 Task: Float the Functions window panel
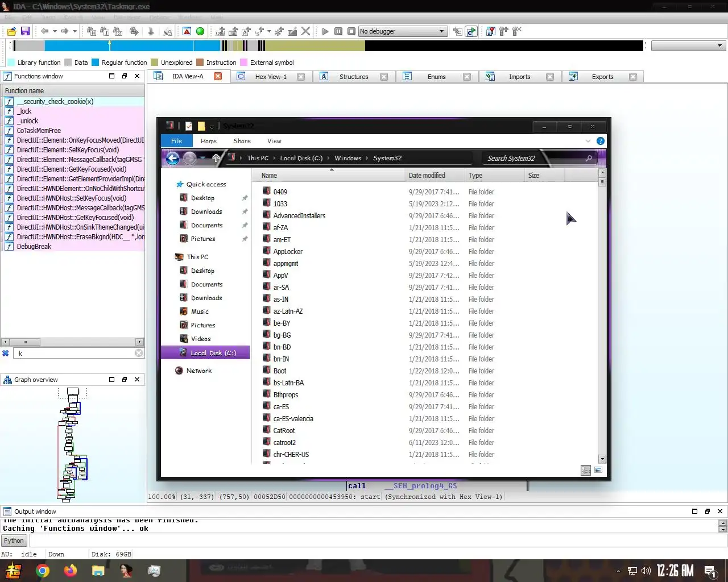[x=125, y=76]
